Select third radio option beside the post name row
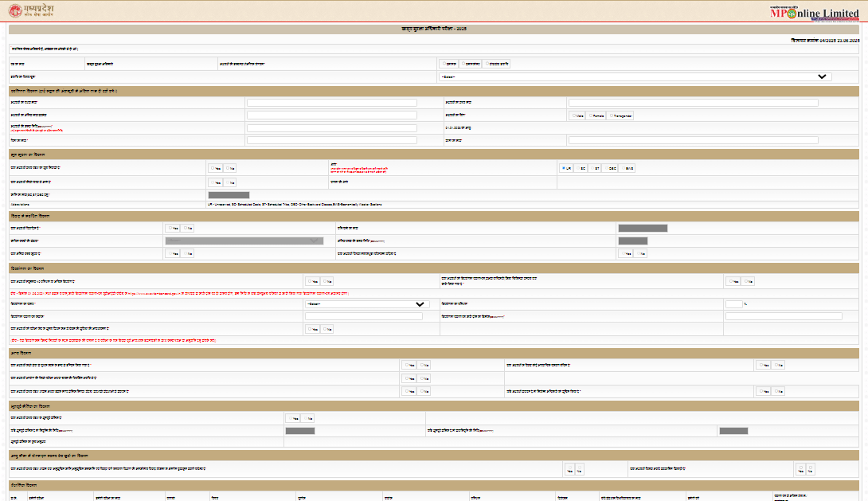Image resolution: width=868 pixels, height=501 pixels. coord(487,64)
